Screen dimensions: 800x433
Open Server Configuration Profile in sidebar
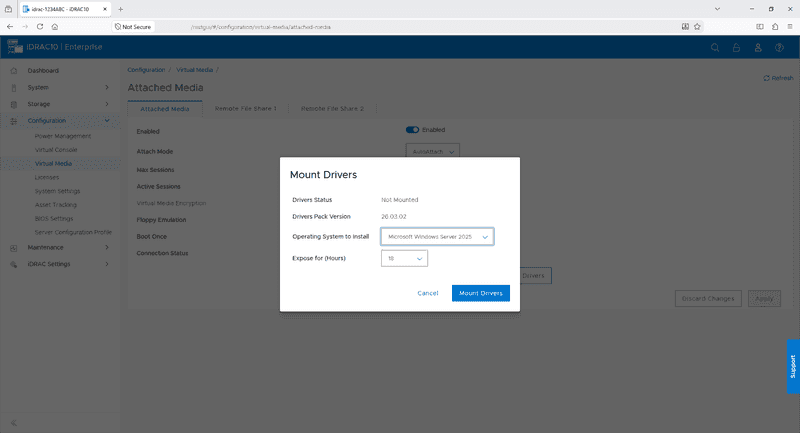tap(73, 233)
